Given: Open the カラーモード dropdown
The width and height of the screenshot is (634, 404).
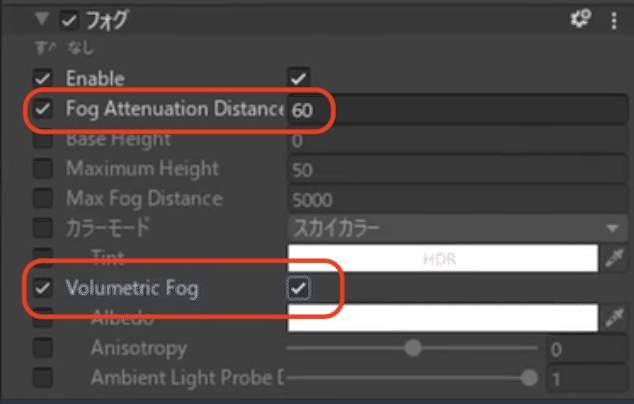Looking at the screenshot, I should (455, 228).
